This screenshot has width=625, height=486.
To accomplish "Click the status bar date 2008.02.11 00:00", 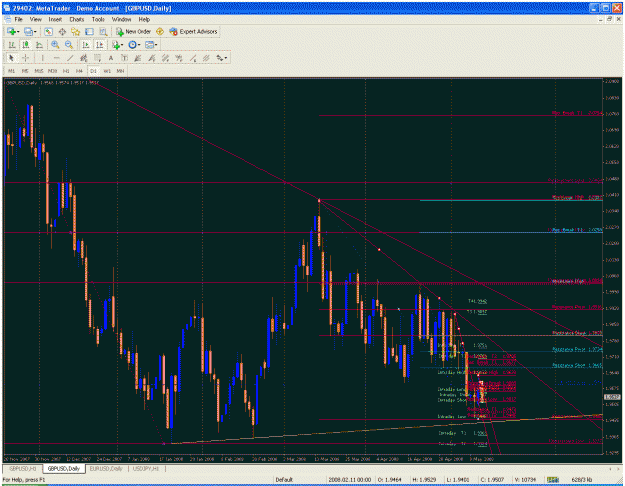I will (350, 480).
